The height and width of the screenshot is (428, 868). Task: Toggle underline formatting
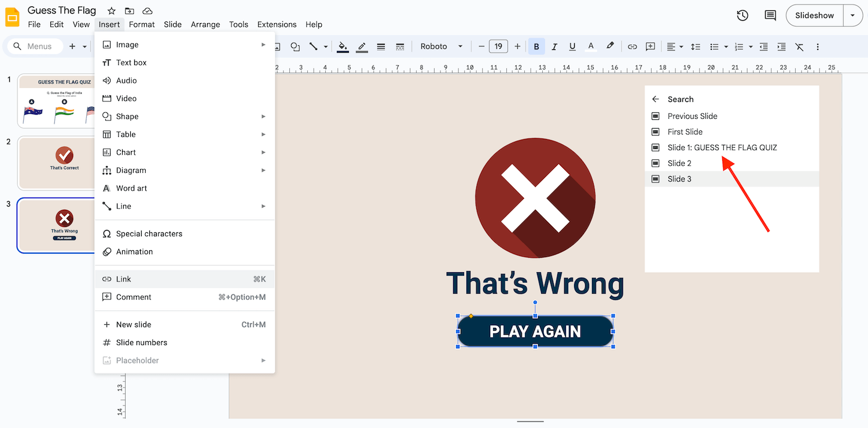tap(572, 46)
